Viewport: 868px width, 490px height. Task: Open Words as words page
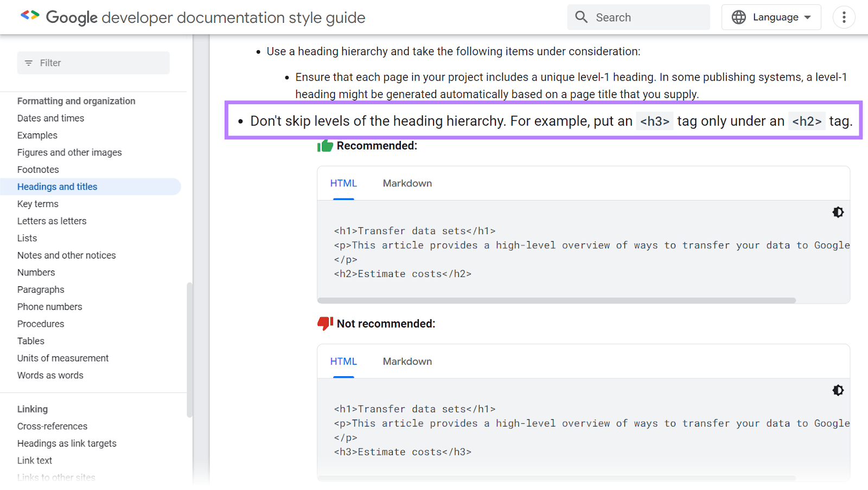(50, 375)
